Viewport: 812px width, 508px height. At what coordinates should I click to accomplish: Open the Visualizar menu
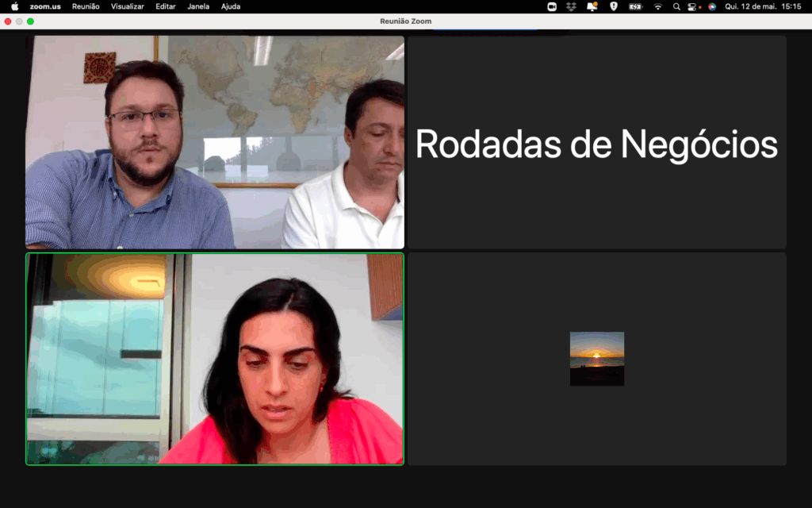click(128, 6)
